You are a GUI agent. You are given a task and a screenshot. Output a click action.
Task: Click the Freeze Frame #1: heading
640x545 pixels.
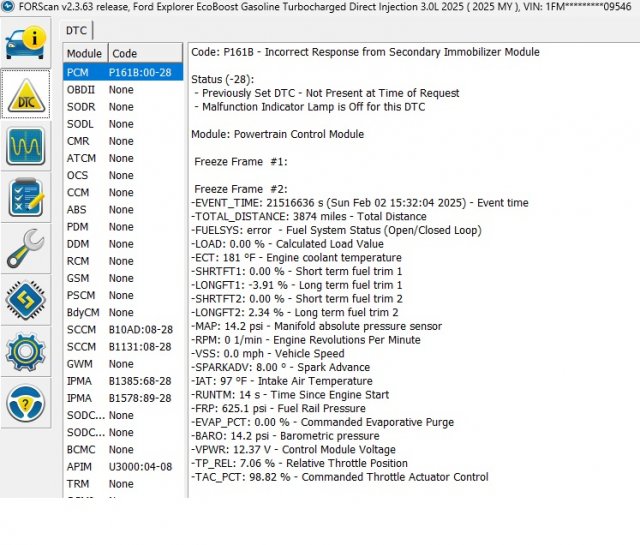241,162
